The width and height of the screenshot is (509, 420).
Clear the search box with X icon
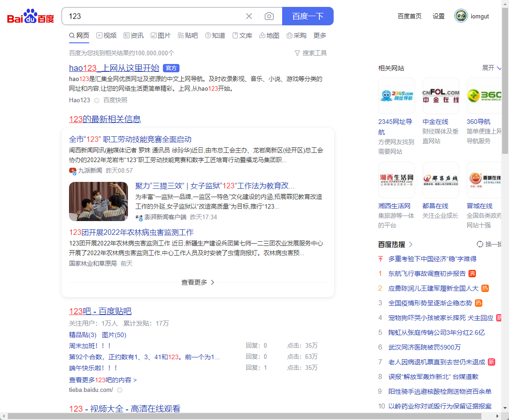click(249, 16)
